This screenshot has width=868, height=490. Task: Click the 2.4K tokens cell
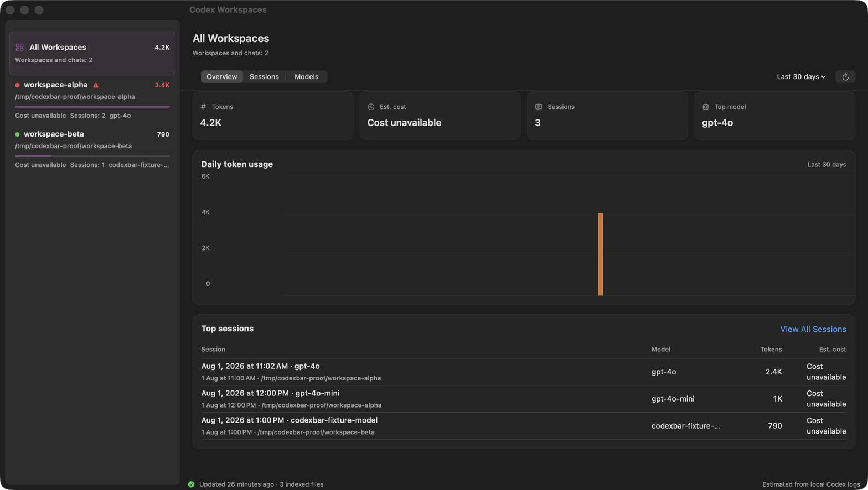pos(773,372)
